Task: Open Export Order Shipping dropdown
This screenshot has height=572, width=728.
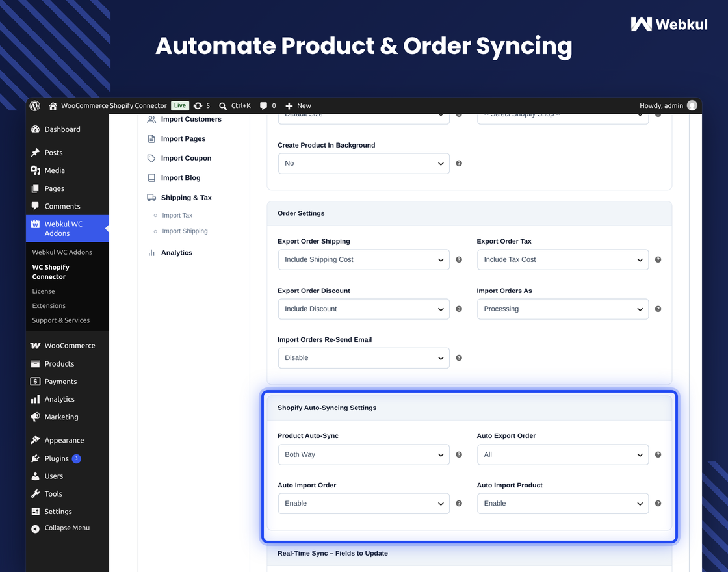Action: click(x=363, y=259)
